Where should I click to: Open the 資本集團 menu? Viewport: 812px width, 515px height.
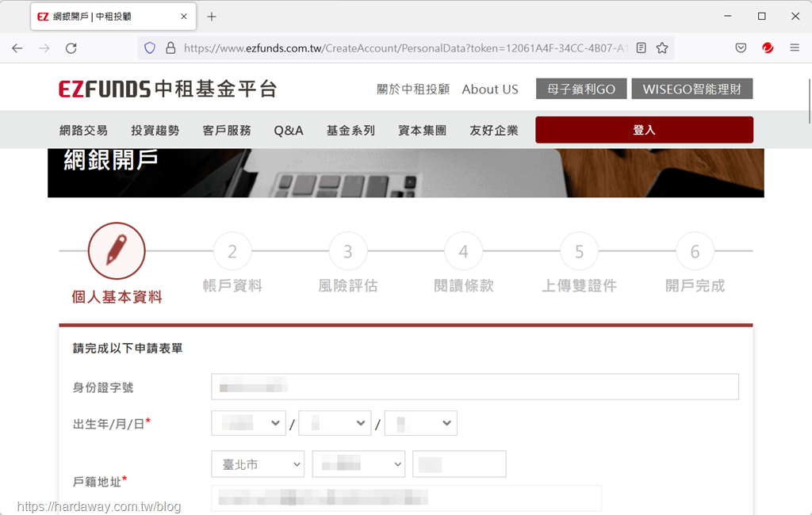point(422,131)
